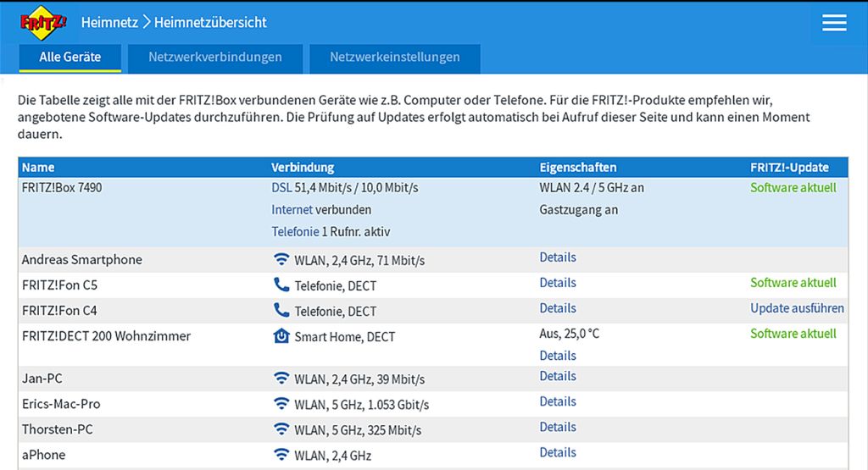The width and height of the screenshot is (868, 470).
Task: Open Netzwerkverbindungen tab
Action: 214,58
